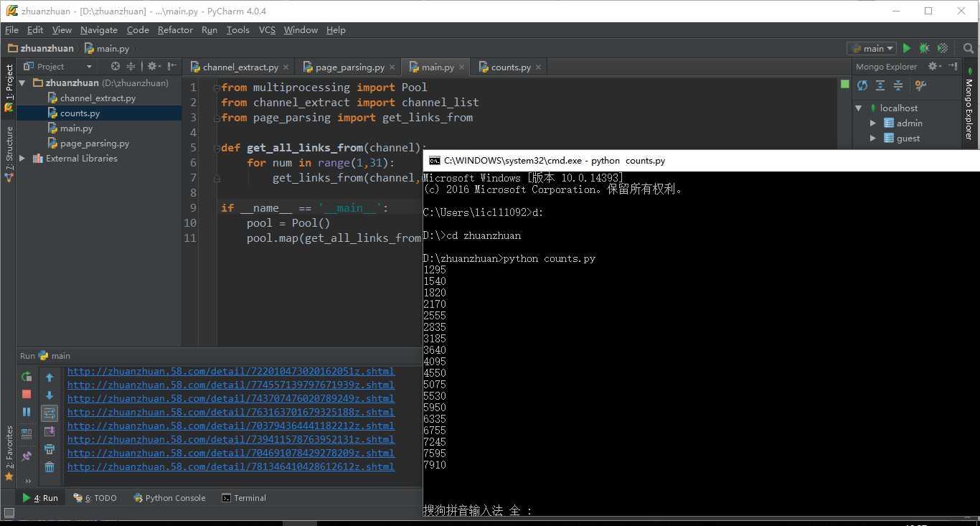Viewport: 980px width, 526px height.
Task: Switch to counts.py editor tab
Action: (x=511, y=67)
